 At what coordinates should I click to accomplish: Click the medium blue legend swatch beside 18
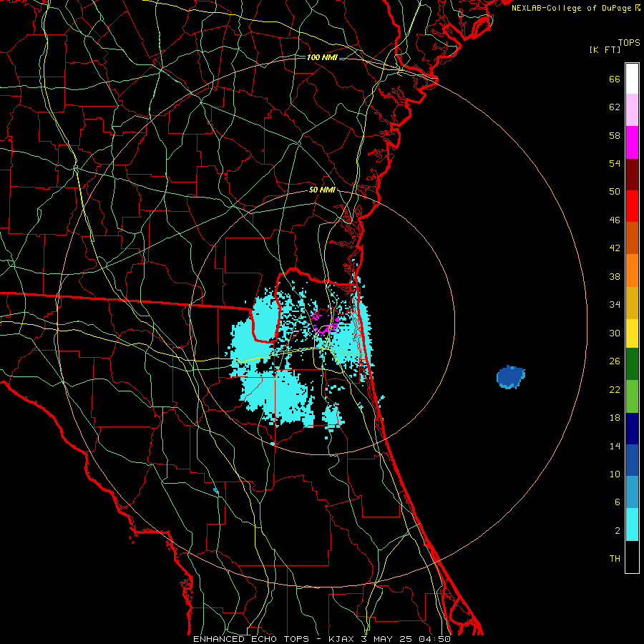point(632,460)
